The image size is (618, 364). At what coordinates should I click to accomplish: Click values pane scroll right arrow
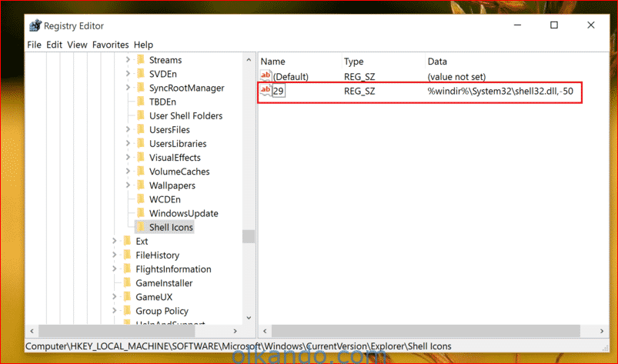pos(602,331)
